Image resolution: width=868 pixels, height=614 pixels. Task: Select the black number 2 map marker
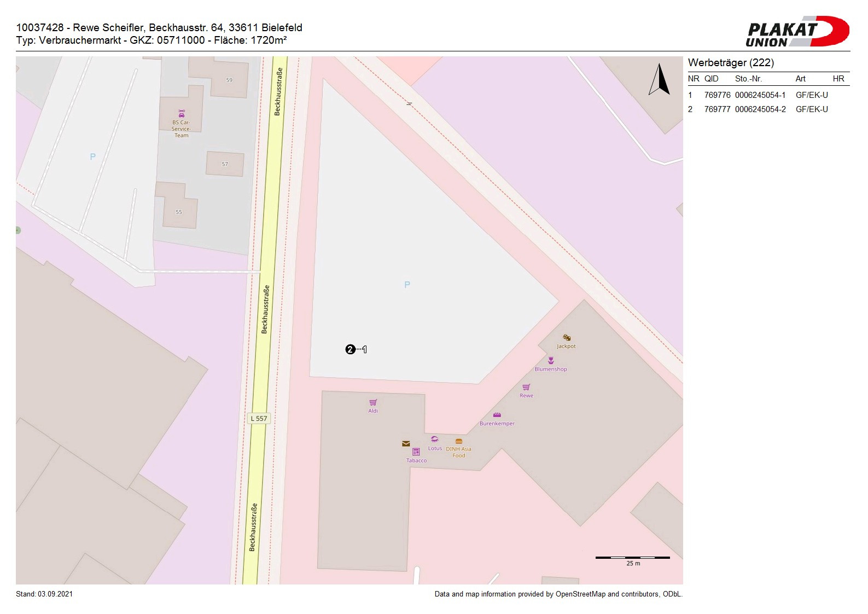[351, 349]
